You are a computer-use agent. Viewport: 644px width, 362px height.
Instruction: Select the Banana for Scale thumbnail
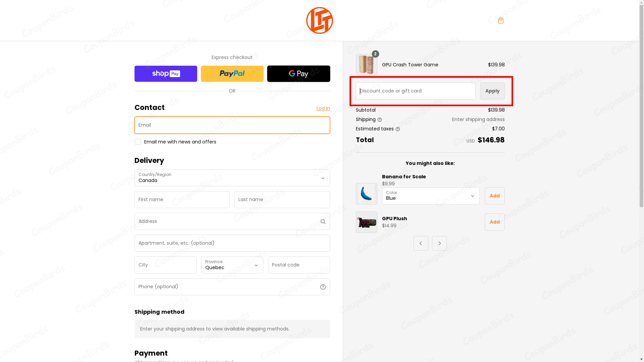tap(366, 194)
